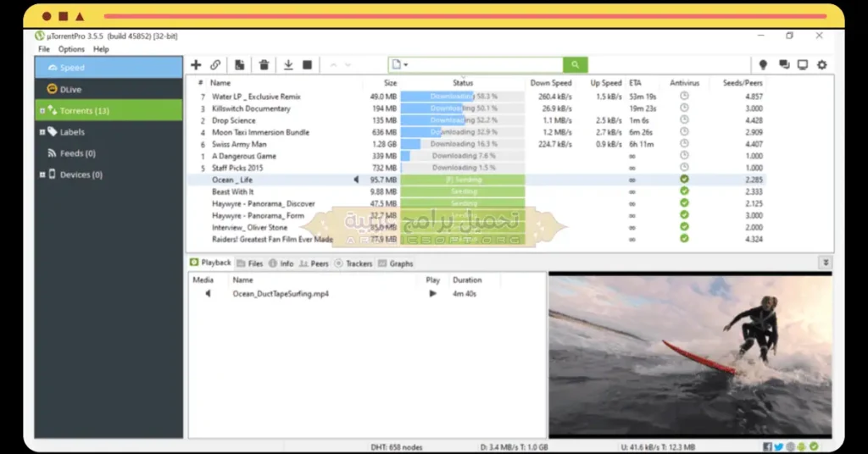
Task: Sort torrents by Name column header
Action: point(220,83)
